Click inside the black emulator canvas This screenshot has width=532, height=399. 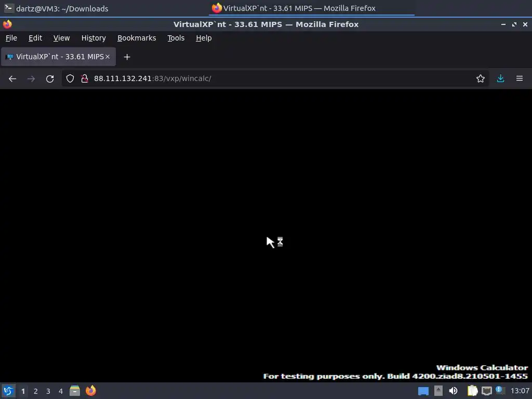(266, 235)
